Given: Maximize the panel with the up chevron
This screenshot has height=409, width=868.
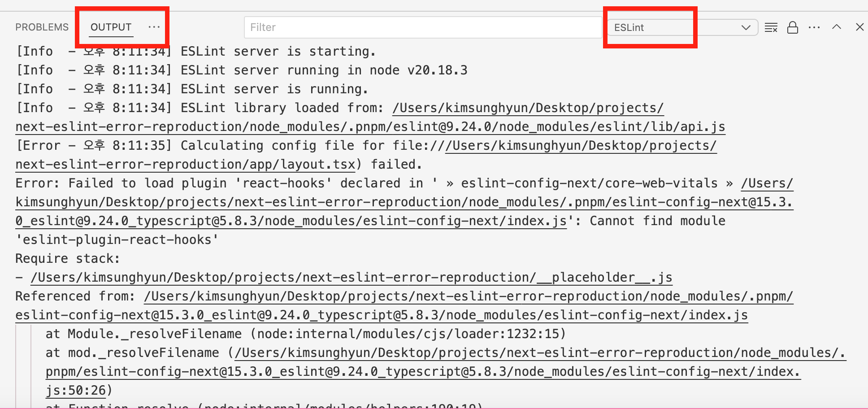Looking at the screenshot, I should click(x=837, y=27).
